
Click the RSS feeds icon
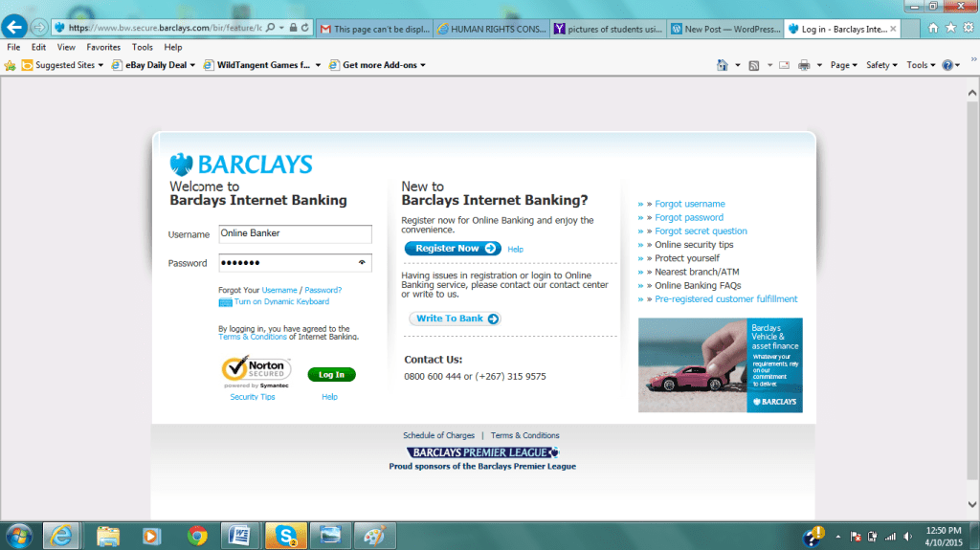pyautogui.click(x=754, y=65)
